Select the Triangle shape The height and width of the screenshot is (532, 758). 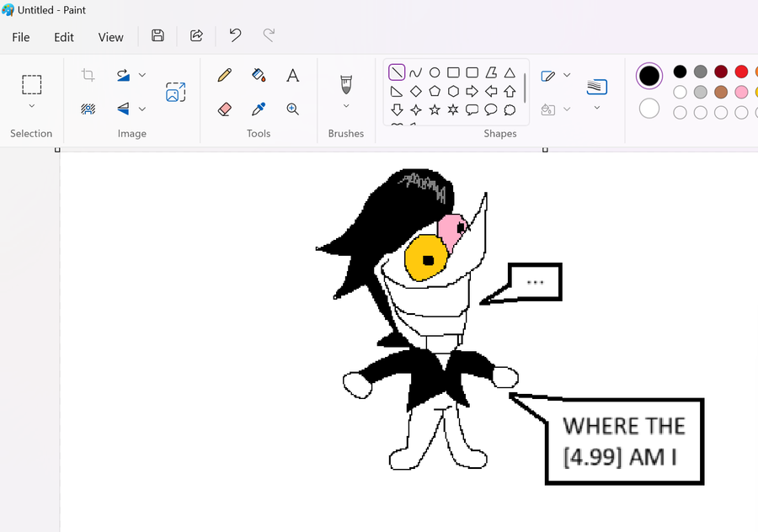click(x=510, y=72)
